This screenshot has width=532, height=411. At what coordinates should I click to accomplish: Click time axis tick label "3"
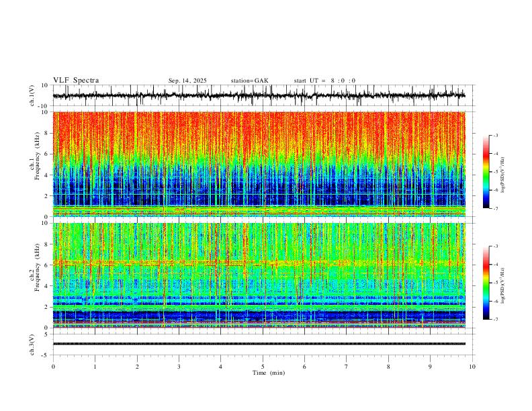click(179, 367)
